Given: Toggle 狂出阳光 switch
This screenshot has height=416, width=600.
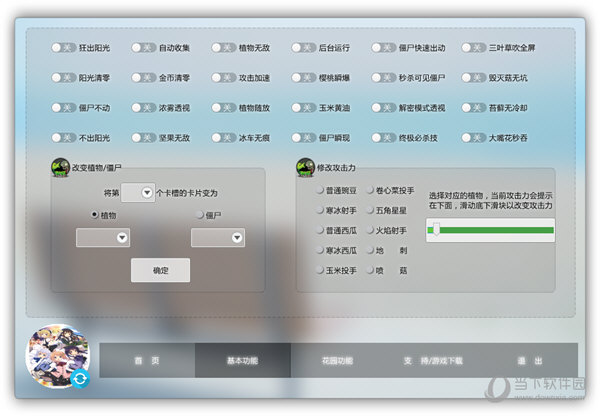Looking at the screenshot, I should [64, 47].
